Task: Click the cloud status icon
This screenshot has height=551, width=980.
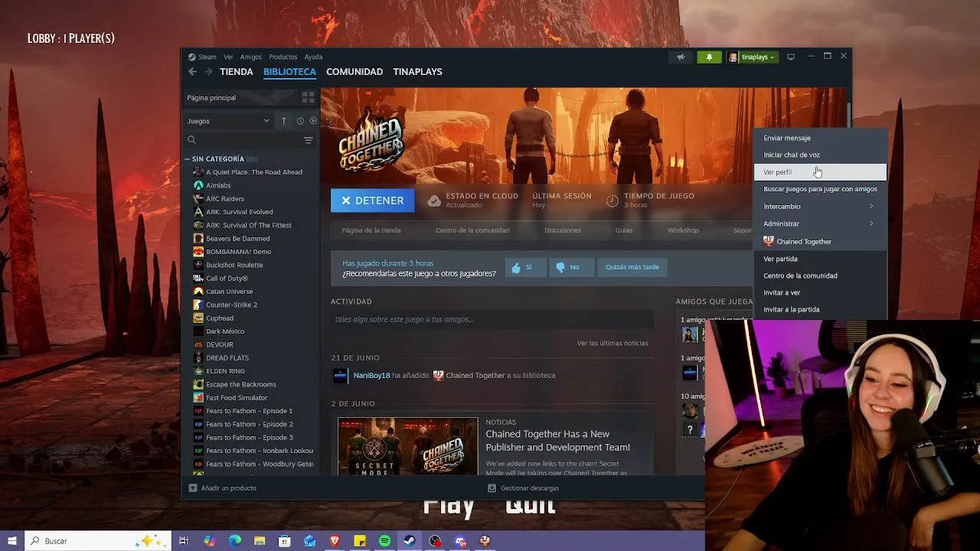Action: click(x=434, y=201)
